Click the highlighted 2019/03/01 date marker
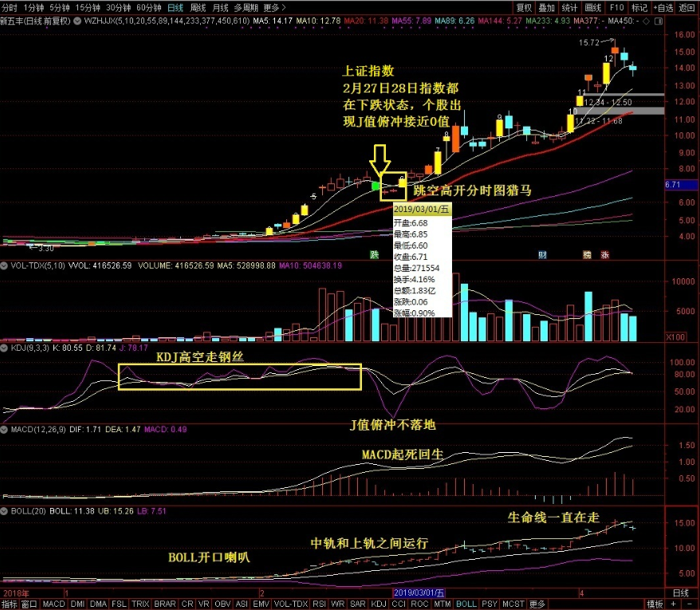 [419, 593]
